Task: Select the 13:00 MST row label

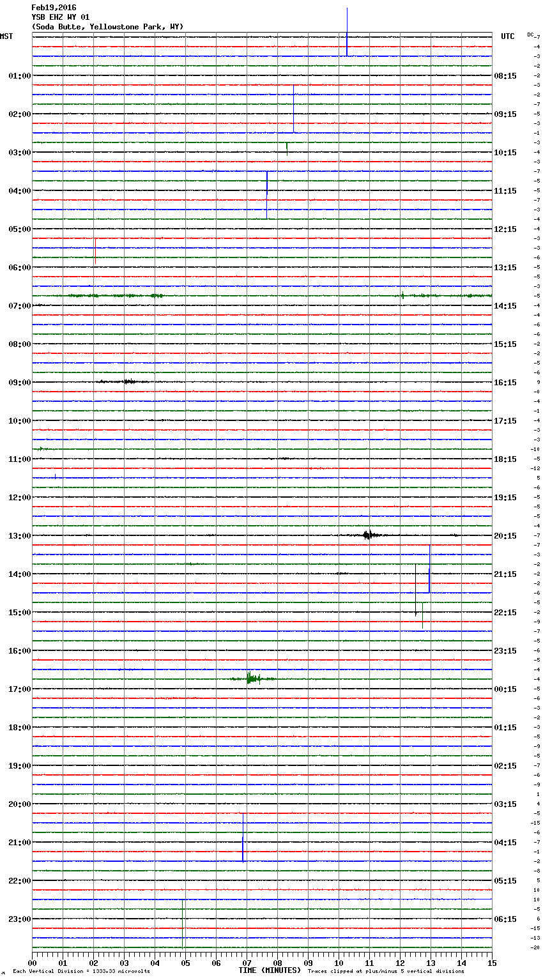Action: (x=20, y=536)
